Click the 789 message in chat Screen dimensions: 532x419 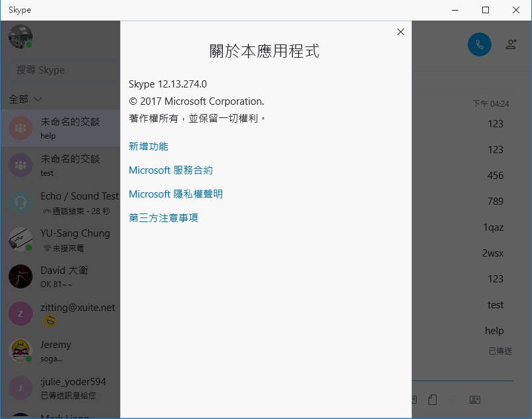click(496, 202)
